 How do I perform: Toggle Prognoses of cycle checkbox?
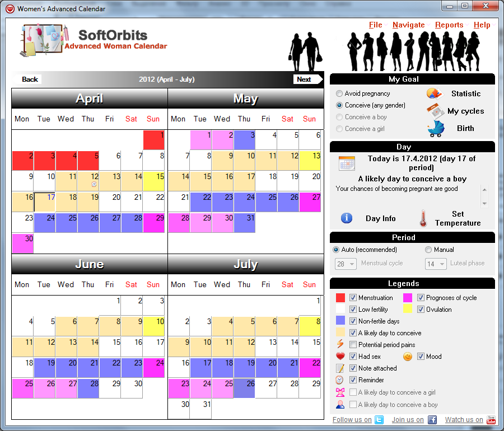point(421,297)
